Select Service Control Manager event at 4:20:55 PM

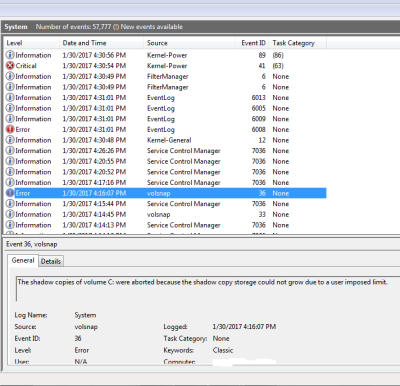pos(165,161)
